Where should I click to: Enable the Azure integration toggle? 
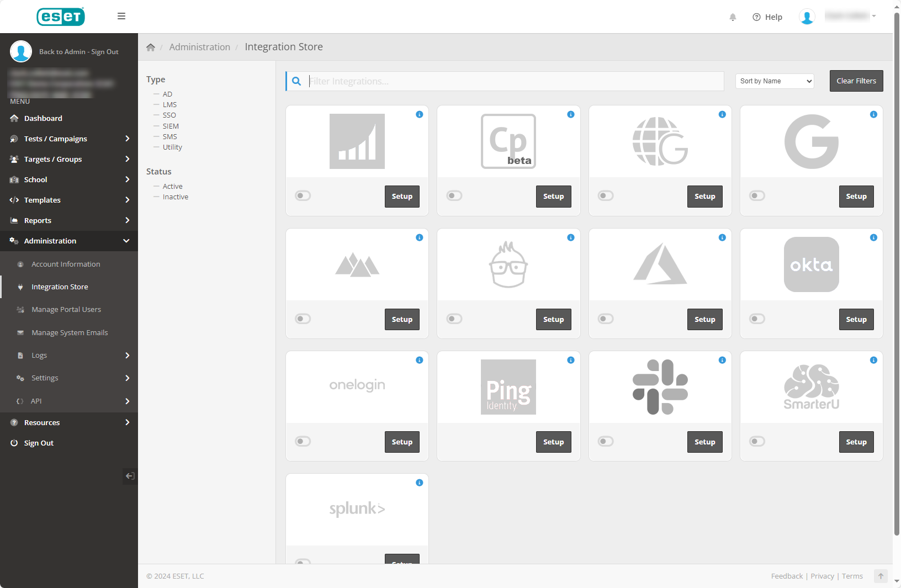[x=606, y=319]
